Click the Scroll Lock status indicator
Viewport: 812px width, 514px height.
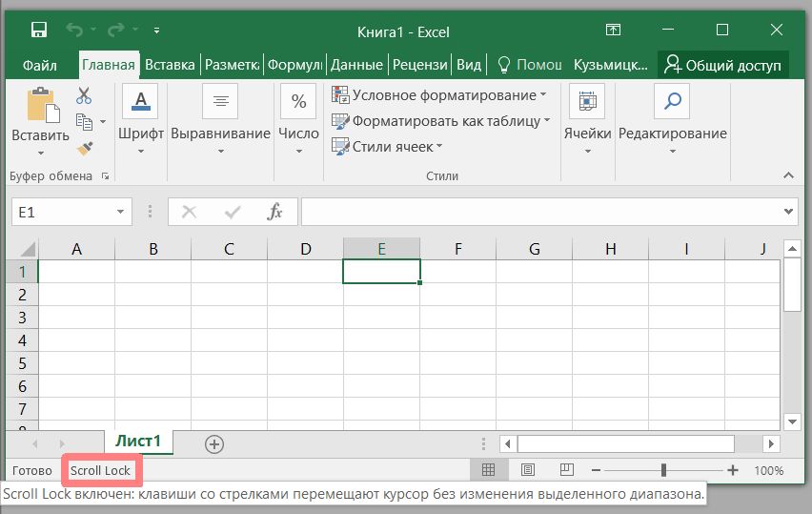(100, 470)
